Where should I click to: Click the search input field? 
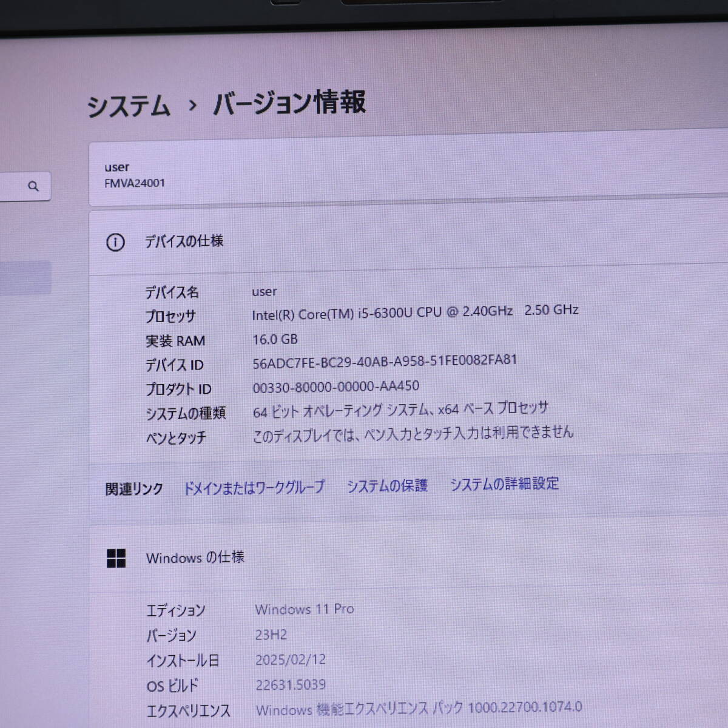[24, 186]
